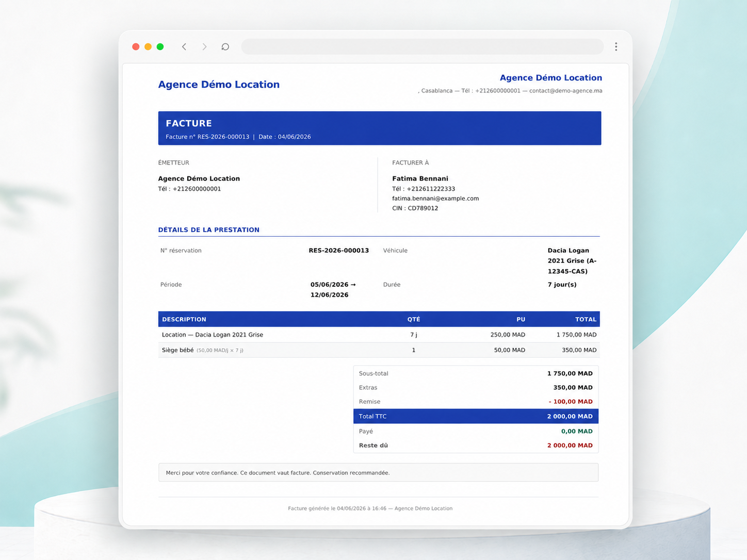
Task: Click fatima.bennani@example.com
Action: [435, 199]
